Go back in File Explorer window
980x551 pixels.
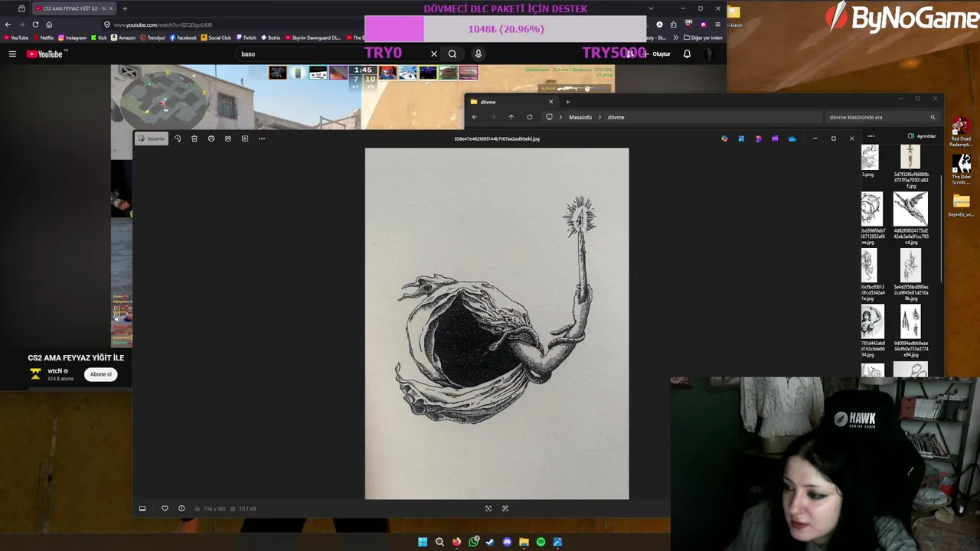[474, 117]
